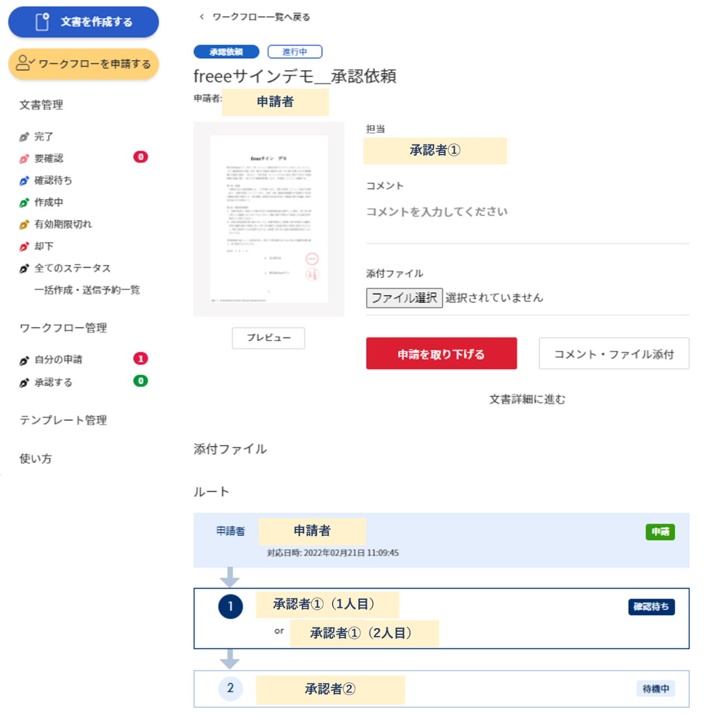Click the text 選択されていません
This screenshot has height=725, width=728.
point(494,298)
